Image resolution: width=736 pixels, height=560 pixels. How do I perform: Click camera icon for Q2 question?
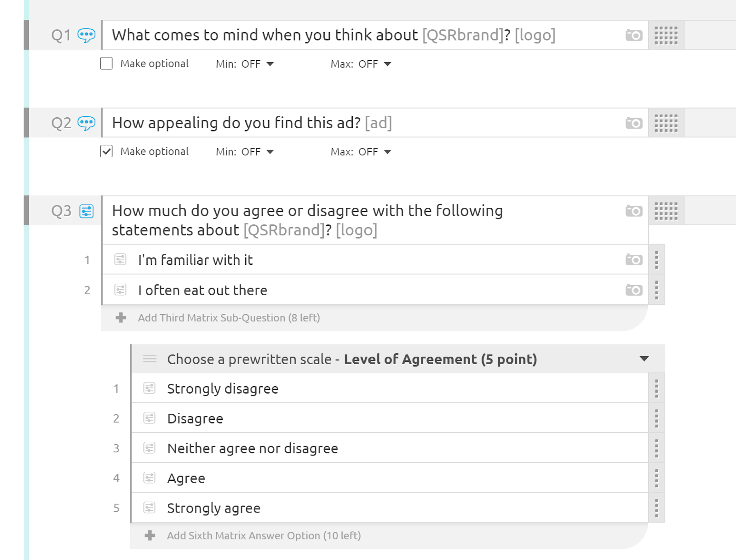(634, 123)
